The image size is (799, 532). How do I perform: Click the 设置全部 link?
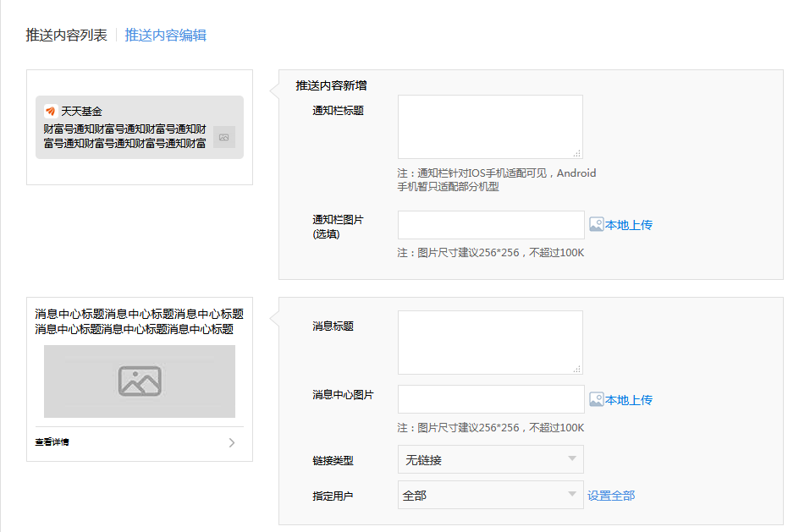click(611, 496)
